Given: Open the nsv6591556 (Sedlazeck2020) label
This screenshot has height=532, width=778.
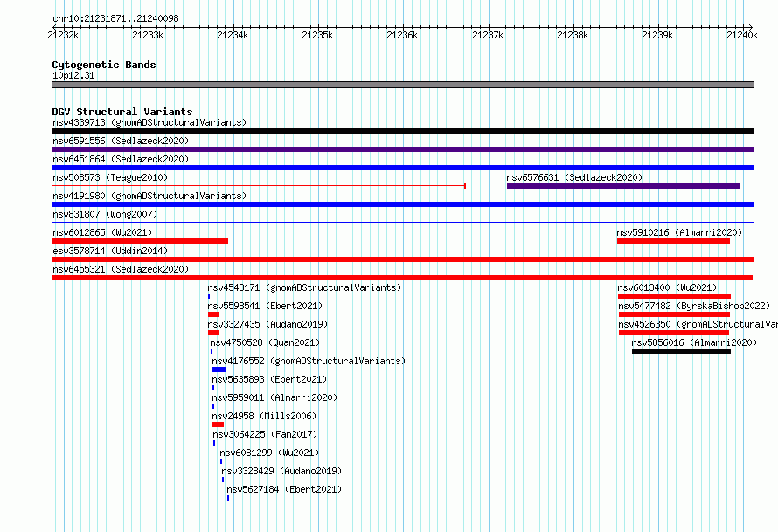Looking at the screenshot, I should point(121,141).
